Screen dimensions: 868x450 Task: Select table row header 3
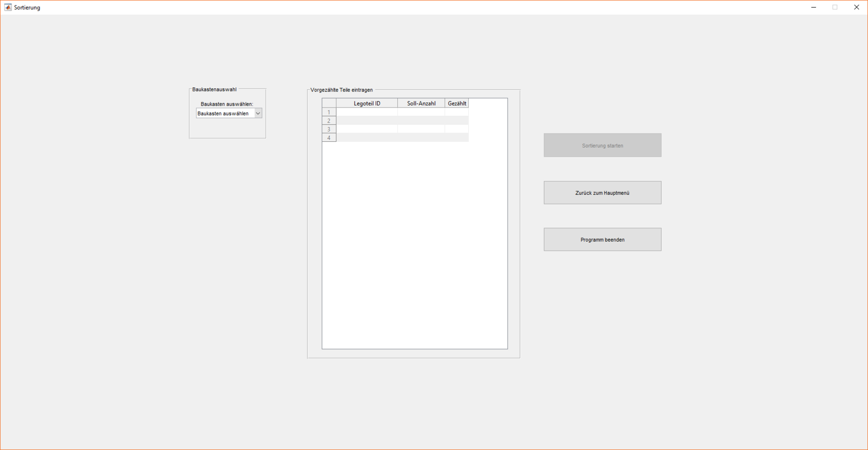[329, 129]
